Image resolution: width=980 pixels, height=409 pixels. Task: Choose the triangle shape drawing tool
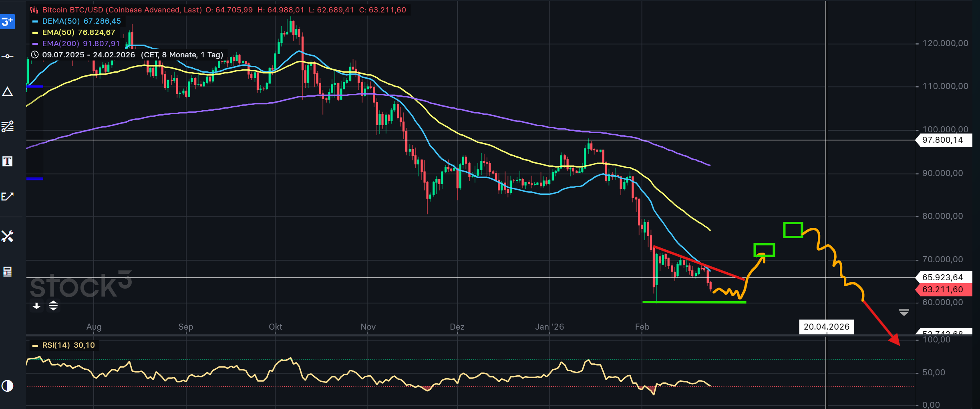point(7,92)
